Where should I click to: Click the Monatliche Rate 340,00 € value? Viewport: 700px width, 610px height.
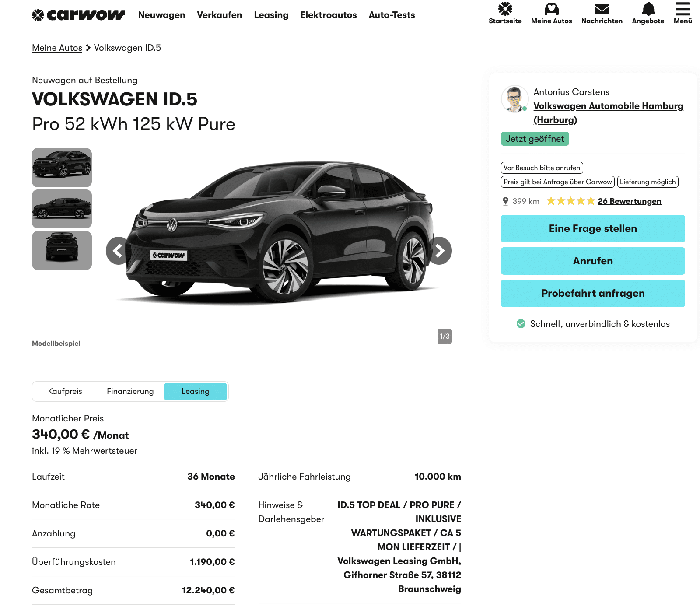pyautogui.click(x=214, y=505)
